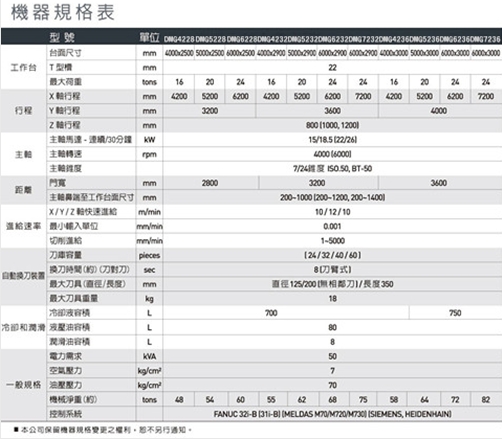Select tool change time 8 (刀臂式)

pyautogui.click(x=332, y=270)
